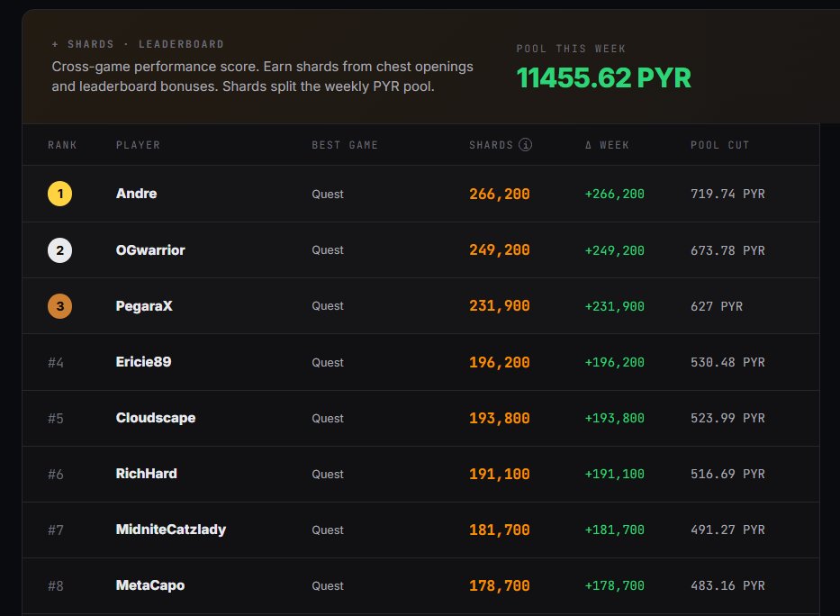Click RichHard's 191,100 shards value
This screenshot has height=616, width=840.
(500, 474)
